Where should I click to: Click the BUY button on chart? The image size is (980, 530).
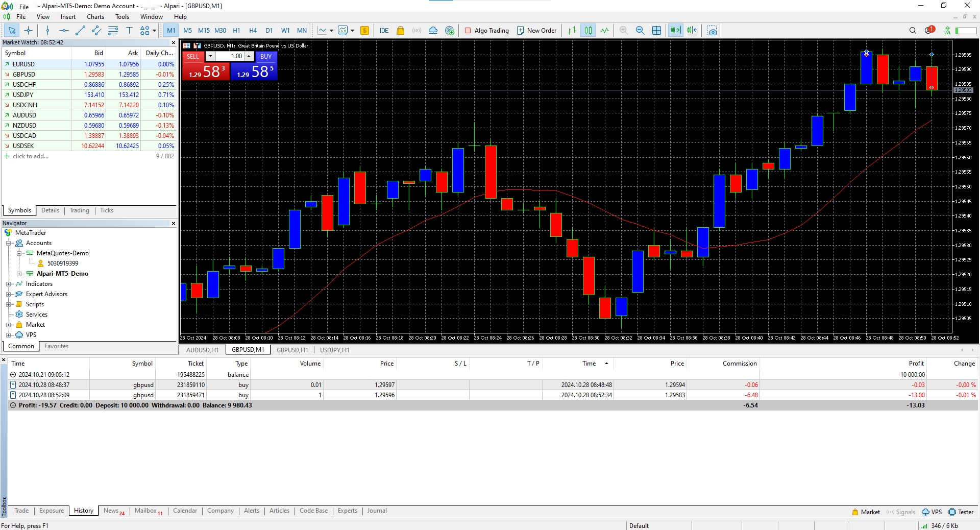pos(265,56)
